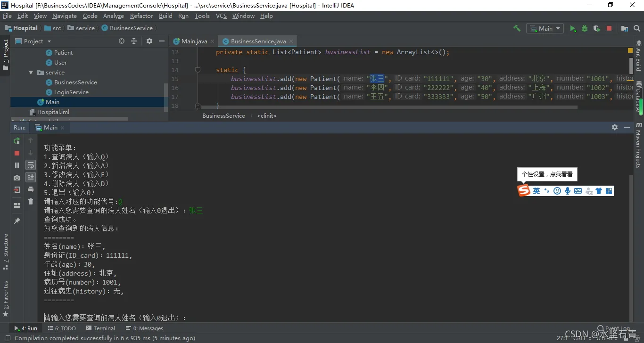Toggle scroll to end of console

(31, 177)
